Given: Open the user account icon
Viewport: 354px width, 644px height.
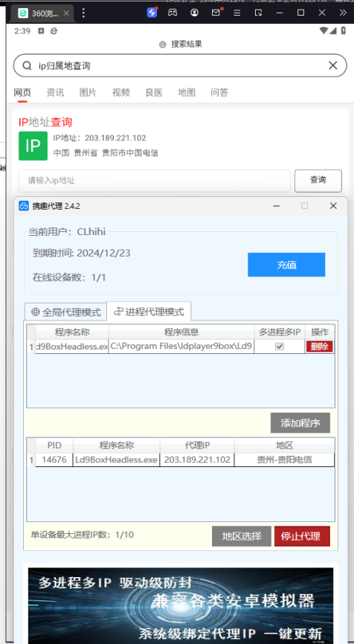Looking at the screenshot, I should pyautogui.click(x=194, y=13).
